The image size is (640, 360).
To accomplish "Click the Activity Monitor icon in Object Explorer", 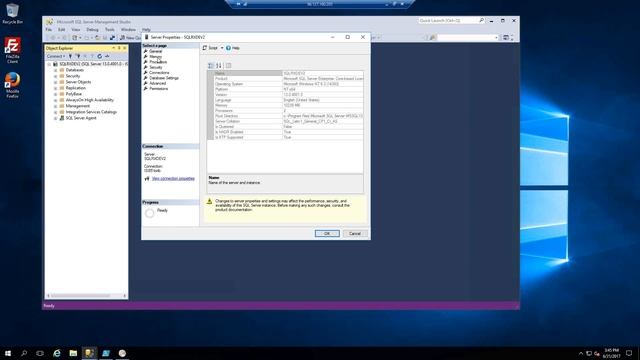I will click(x=107, y=56).
